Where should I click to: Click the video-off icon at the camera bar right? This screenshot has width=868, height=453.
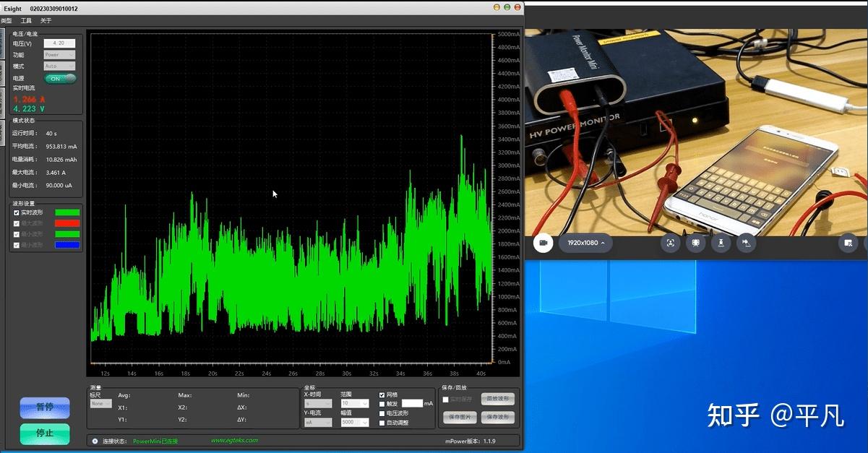(850, 243)
